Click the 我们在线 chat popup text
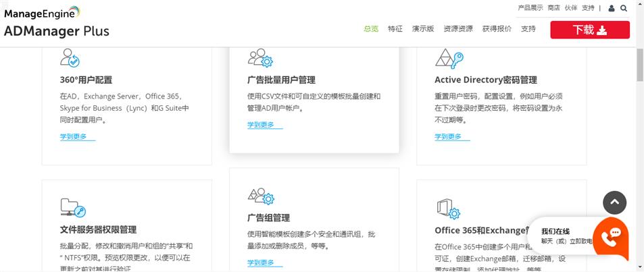The width and height of the screenshot is (644, 272). (x=555, y=232)
